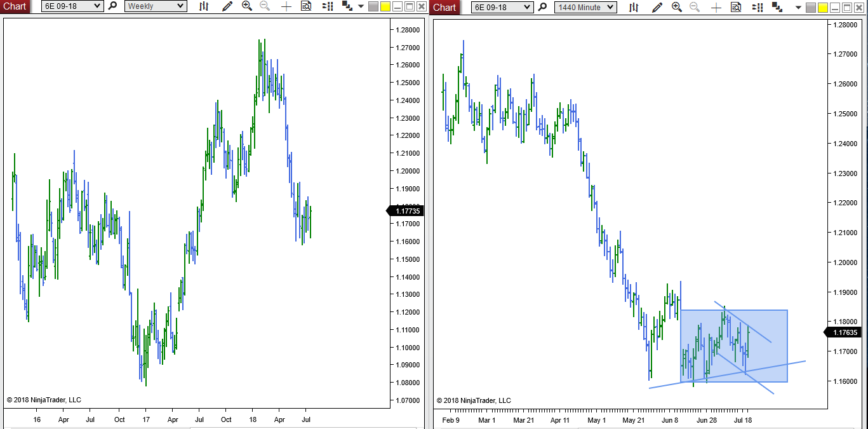Viewport: 868px width, 429px height.
Task: Click the 18 year label on time axis
Action: tap(253, 420)
